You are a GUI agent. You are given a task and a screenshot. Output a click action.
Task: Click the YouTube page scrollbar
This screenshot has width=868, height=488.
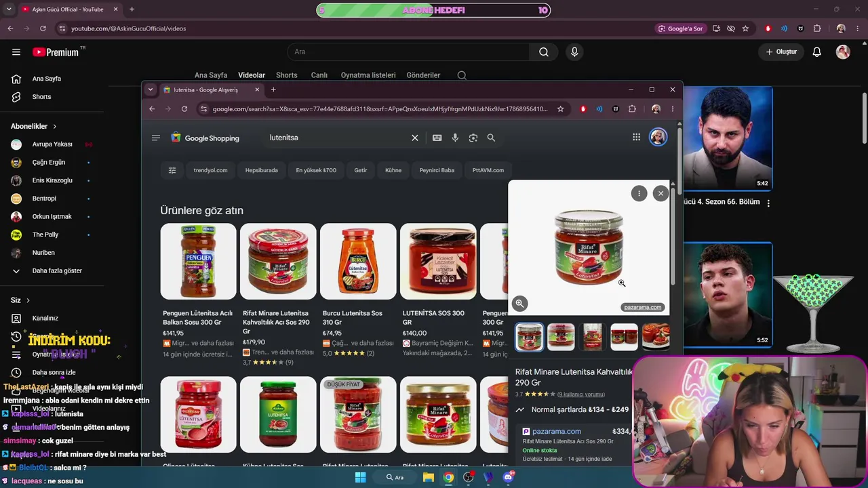(865, 119)
